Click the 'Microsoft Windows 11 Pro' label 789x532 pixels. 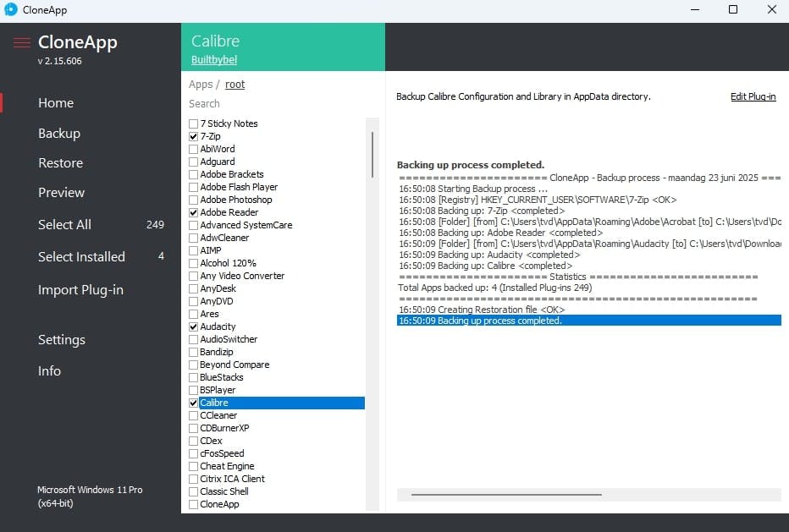[90, 490]
